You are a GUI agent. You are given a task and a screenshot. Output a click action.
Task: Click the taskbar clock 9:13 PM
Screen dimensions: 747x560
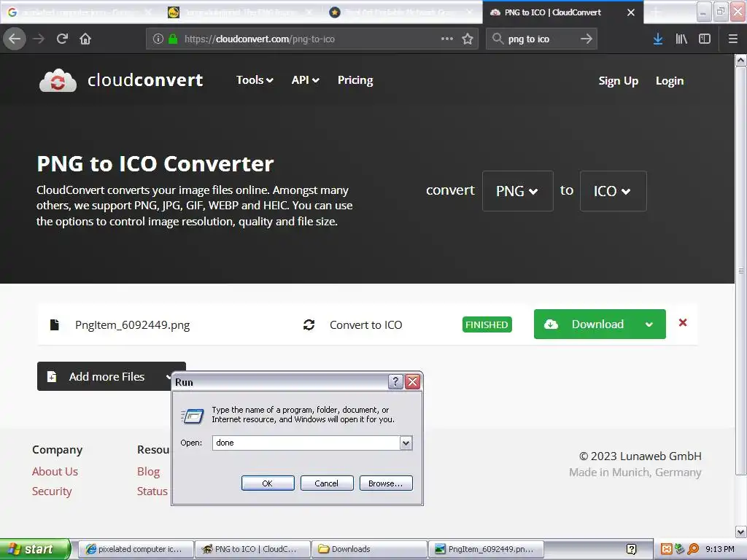[719, 549]
